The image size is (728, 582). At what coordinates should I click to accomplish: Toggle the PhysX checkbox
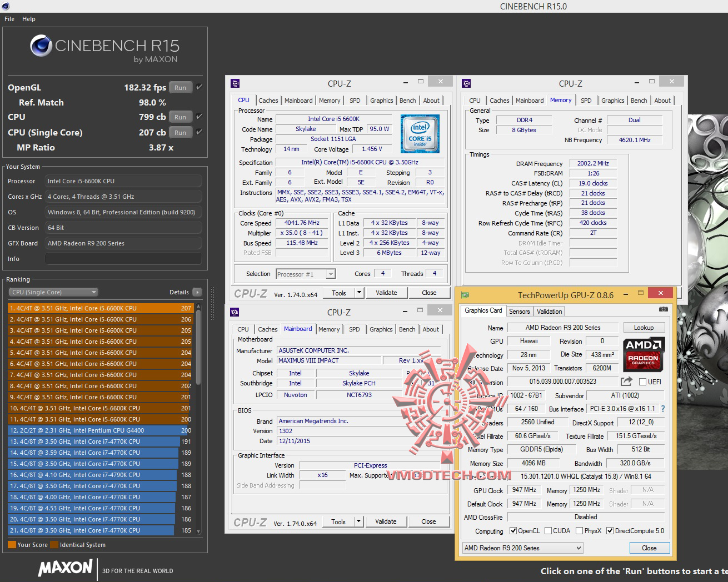[x=579, y=531]
